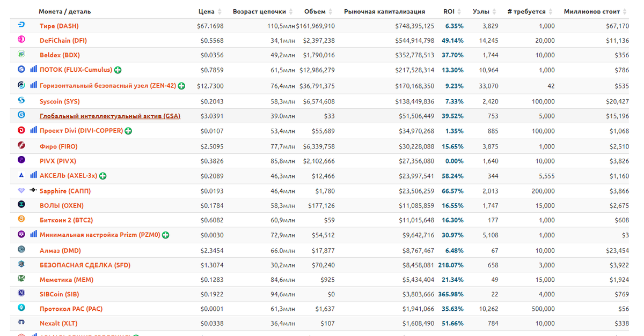644x336 pixels.
Task: Sort table by Объем column
Action: (319, 11)
